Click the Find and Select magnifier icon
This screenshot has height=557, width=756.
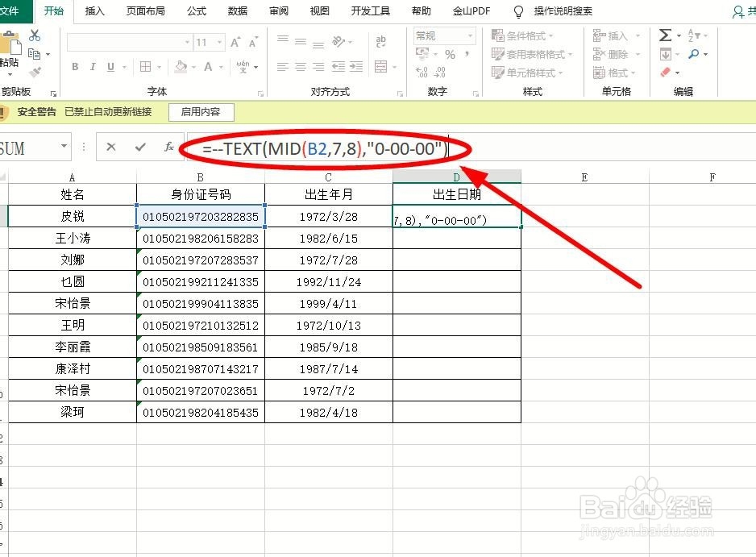click(693, 54)
